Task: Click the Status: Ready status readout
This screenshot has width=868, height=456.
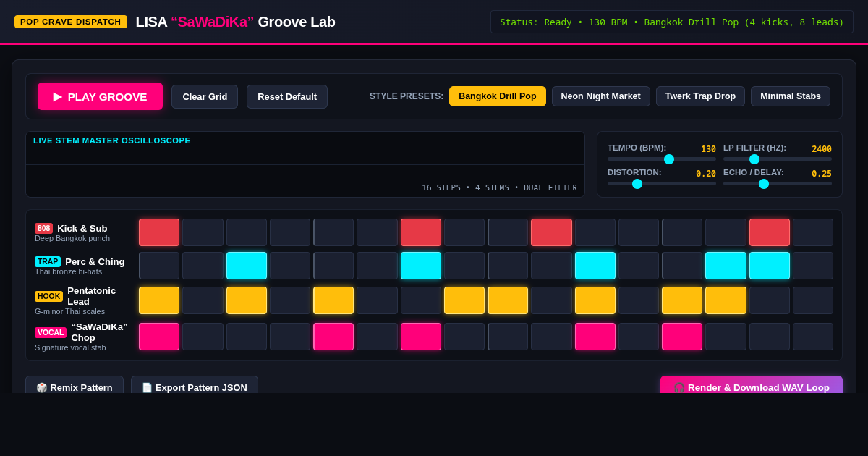Action: coord(672,22)
